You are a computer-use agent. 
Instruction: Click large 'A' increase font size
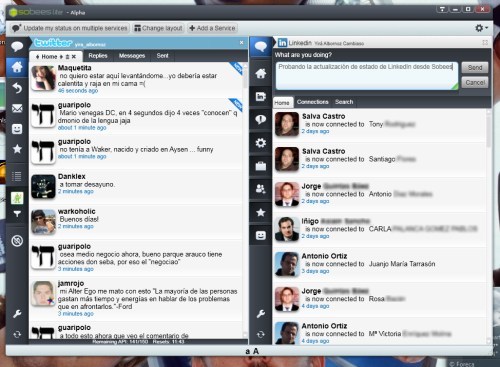click(256, 351)
